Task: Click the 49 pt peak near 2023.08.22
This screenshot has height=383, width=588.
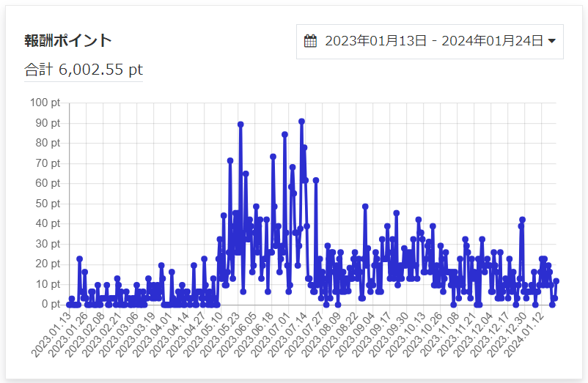Action: tap(365, 207)
